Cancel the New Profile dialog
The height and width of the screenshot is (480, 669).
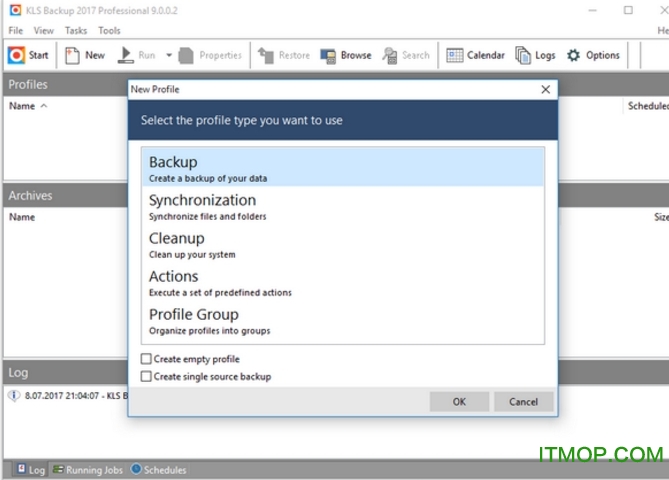tap(524, 401)
